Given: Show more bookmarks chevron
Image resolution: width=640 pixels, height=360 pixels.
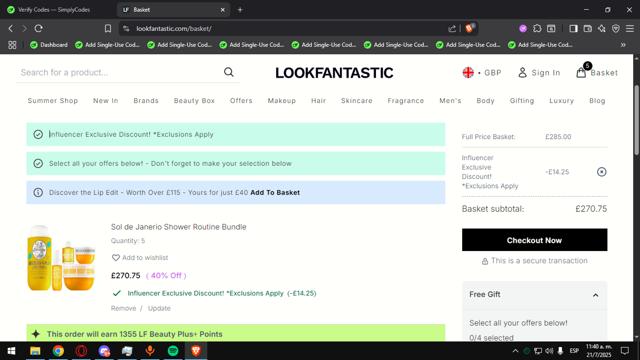Looking at the screenshot, I should [623, 45].
